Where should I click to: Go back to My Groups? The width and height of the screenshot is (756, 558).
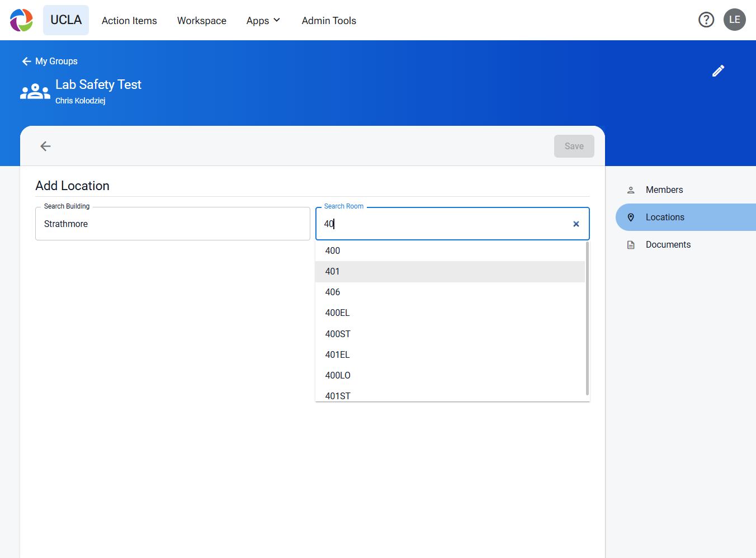50,61
